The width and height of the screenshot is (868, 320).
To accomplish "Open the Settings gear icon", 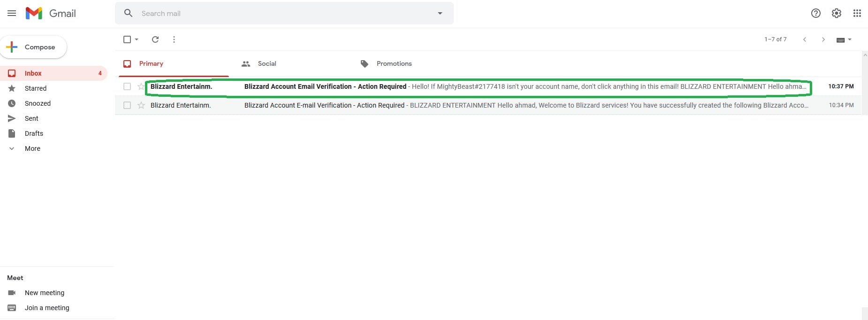I will (x=836, y=13).
